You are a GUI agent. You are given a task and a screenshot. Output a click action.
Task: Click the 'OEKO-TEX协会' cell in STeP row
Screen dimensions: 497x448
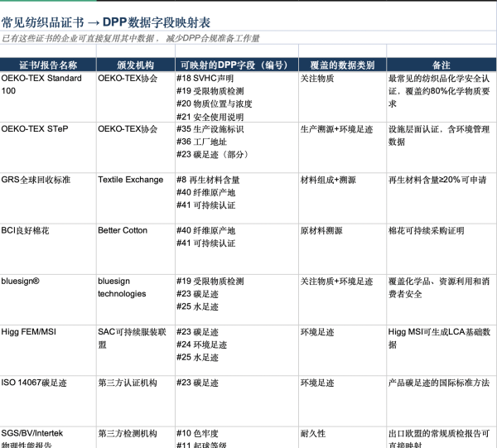pyautogui.click(x=136, y=147)
